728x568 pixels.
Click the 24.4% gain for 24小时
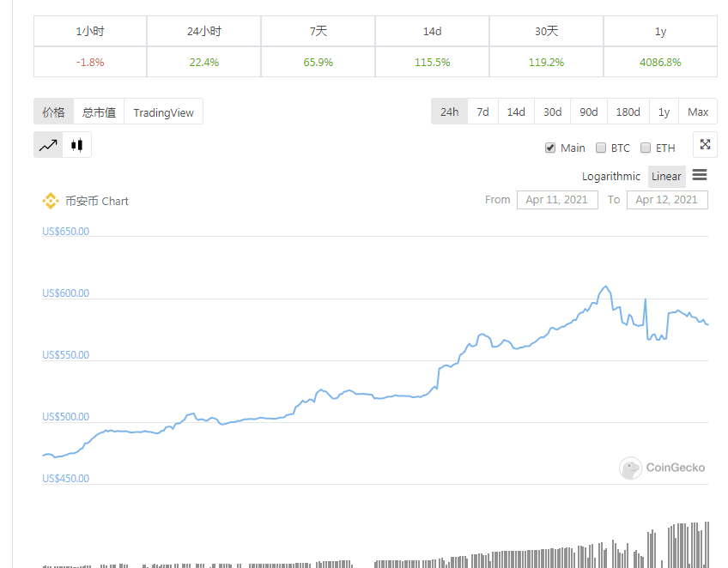tap(203, 62)
